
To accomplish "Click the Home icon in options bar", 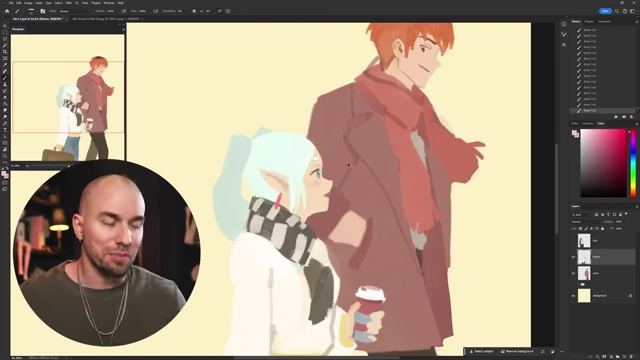I will point(7,11).
